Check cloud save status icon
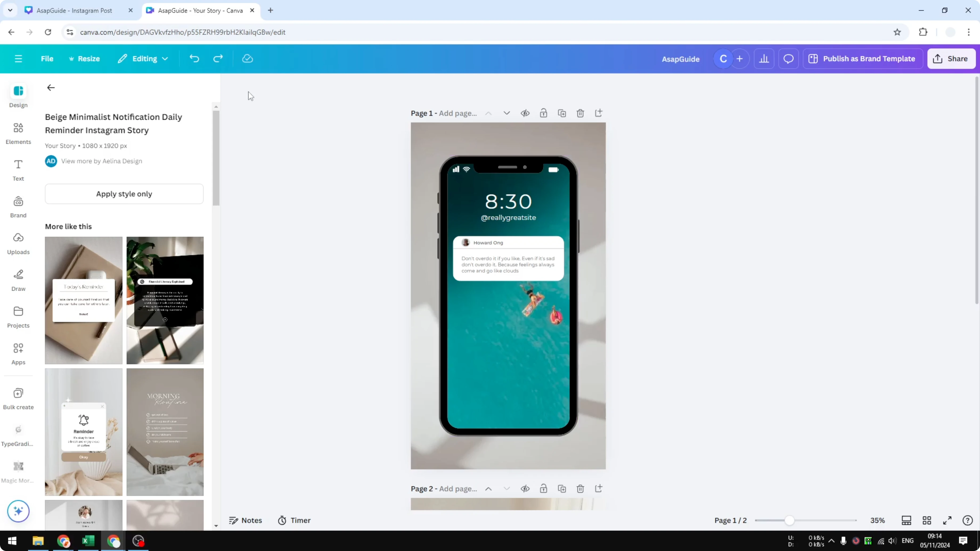Screen dimensions: 980x551 click(248, 59)
